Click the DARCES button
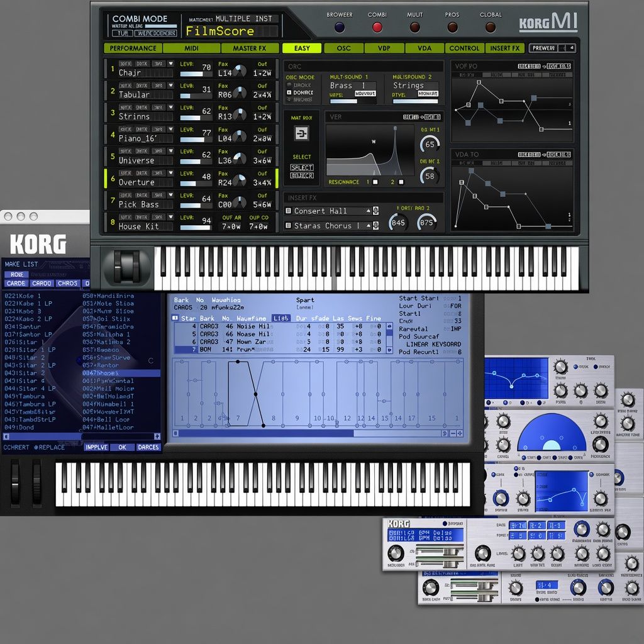Image resolution: width=644 pixels, height=644 pixels. [148, 447]
